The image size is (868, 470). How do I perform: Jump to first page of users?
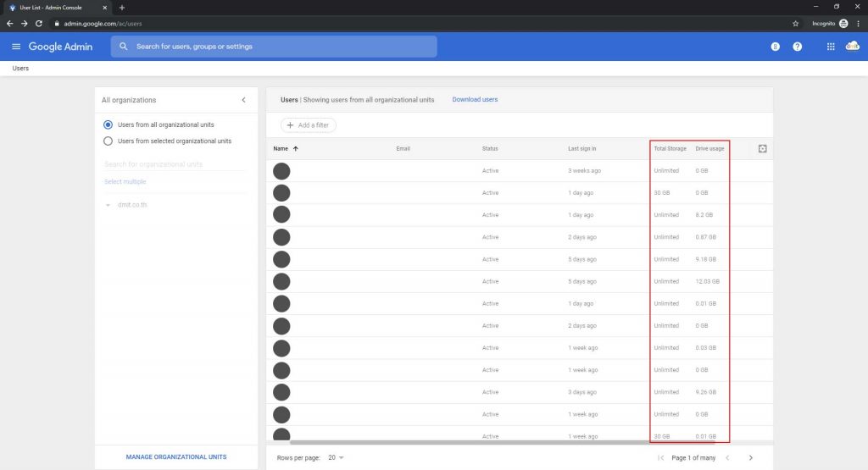[x=660, y=458]
